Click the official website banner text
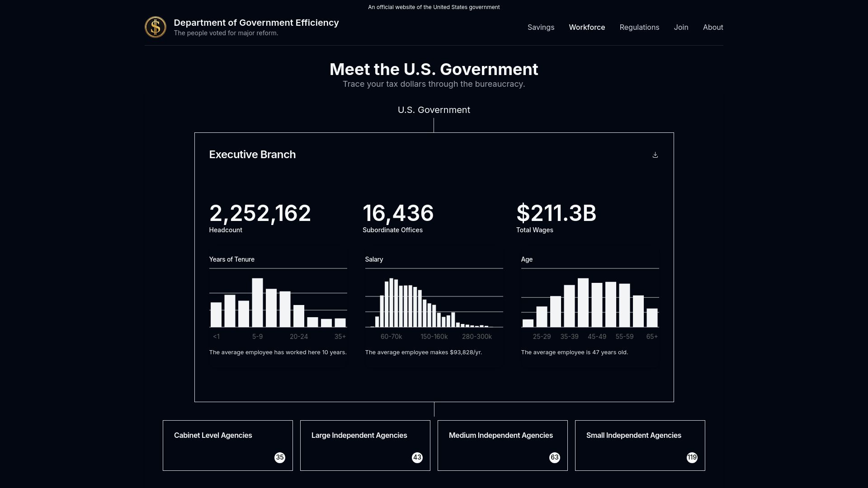 [x=434, y=7]
